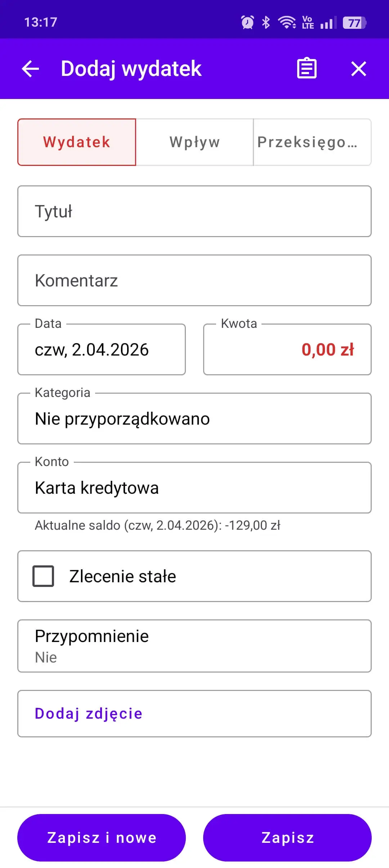Switch to the Przeksięgowanie tab
389x868 pixels.
pos(312,142)
